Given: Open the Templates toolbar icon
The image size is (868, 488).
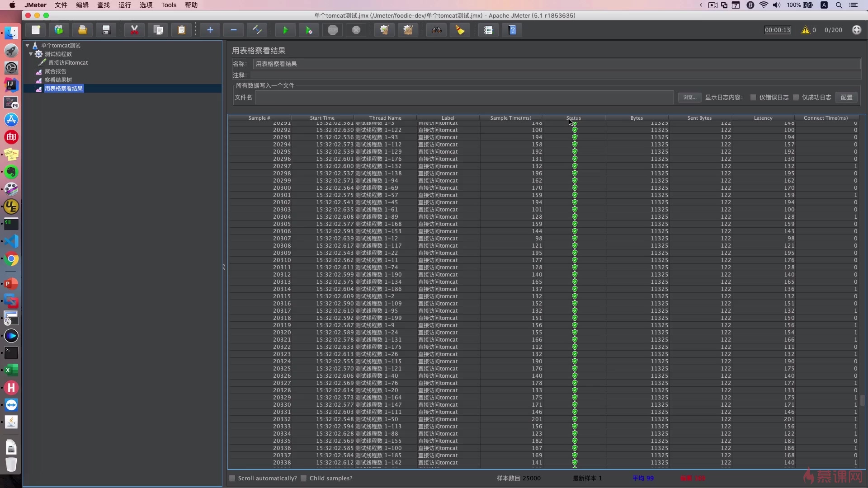Looking at the screenshot, I should pyautogui.click(x=59, y=30).
